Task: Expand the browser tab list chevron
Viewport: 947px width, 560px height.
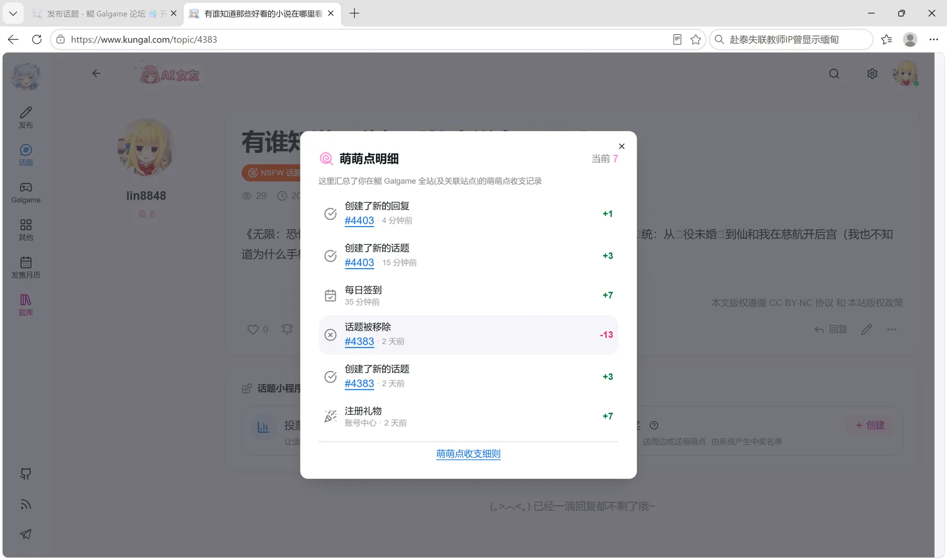Action: point(13,13)
